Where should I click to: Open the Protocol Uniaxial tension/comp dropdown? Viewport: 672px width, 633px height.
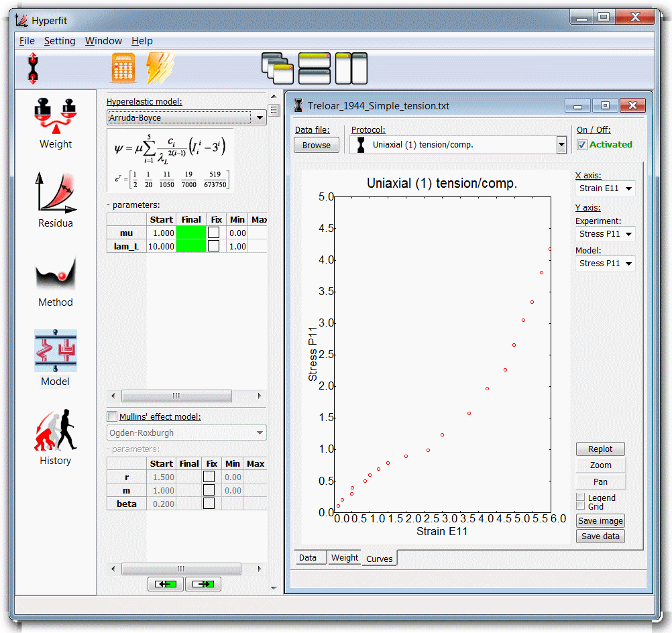pos(458,145)
